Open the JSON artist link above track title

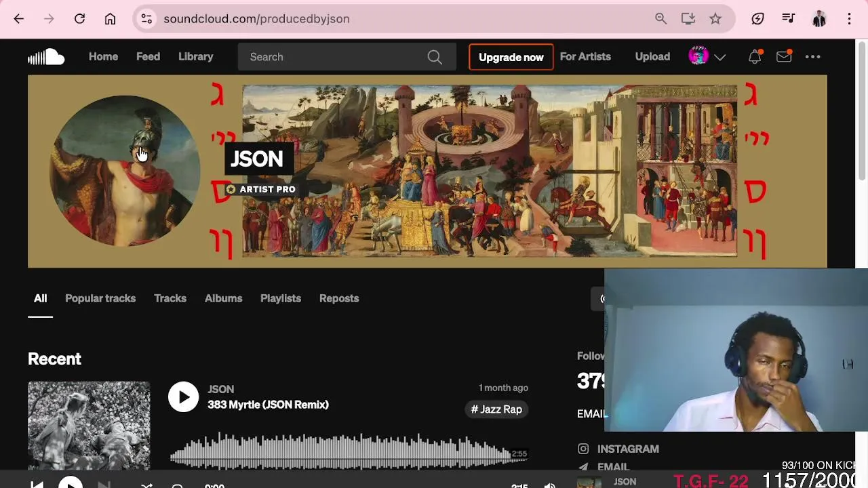(x=221, y=389)
